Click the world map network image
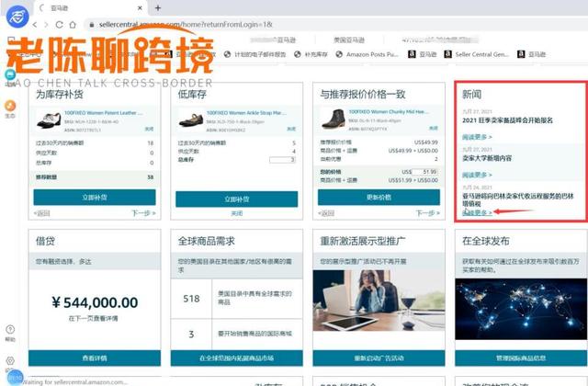This screenshot has height=386, width=588. (x=521, y=309)
